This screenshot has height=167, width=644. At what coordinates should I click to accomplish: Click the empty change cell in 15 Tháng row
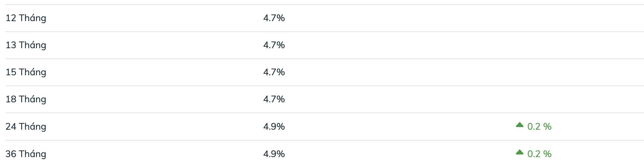534,72
